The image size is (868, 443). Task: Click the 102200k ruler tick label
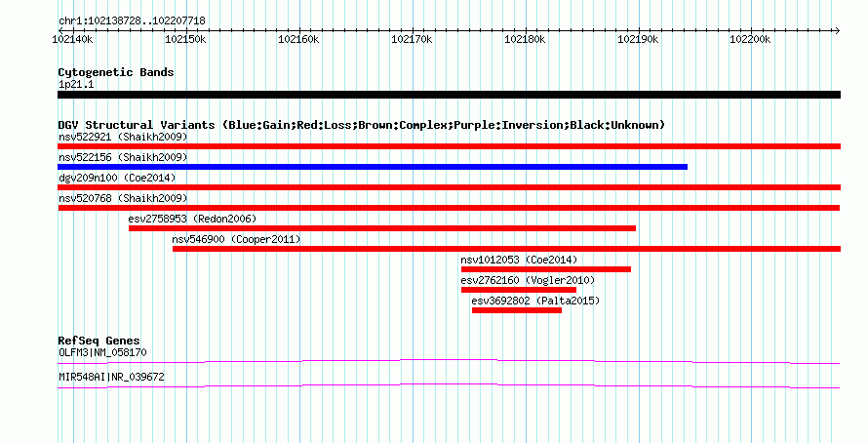coord(750,39)
